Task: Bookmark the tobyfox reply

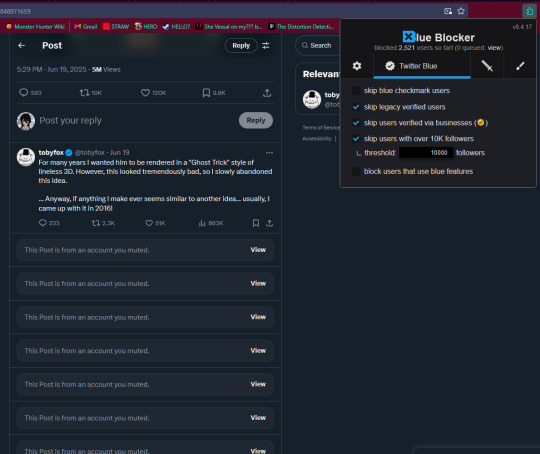Action: coord(256,223)
